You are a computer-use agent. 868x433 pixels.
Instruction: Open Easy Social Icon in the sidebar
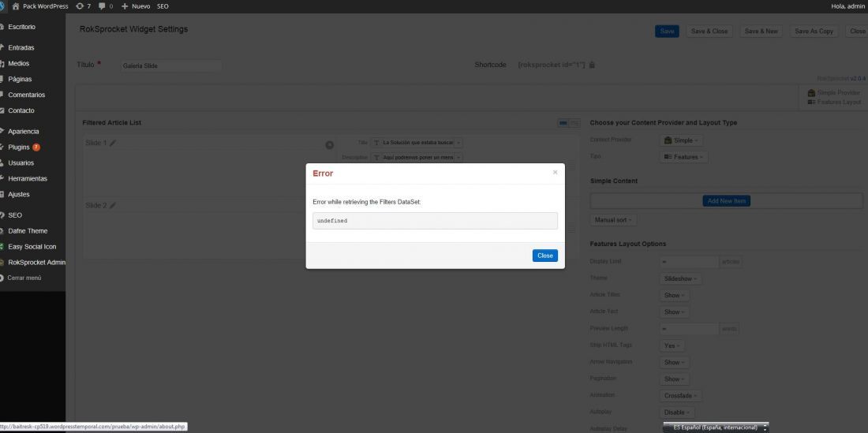coord(32,247)
